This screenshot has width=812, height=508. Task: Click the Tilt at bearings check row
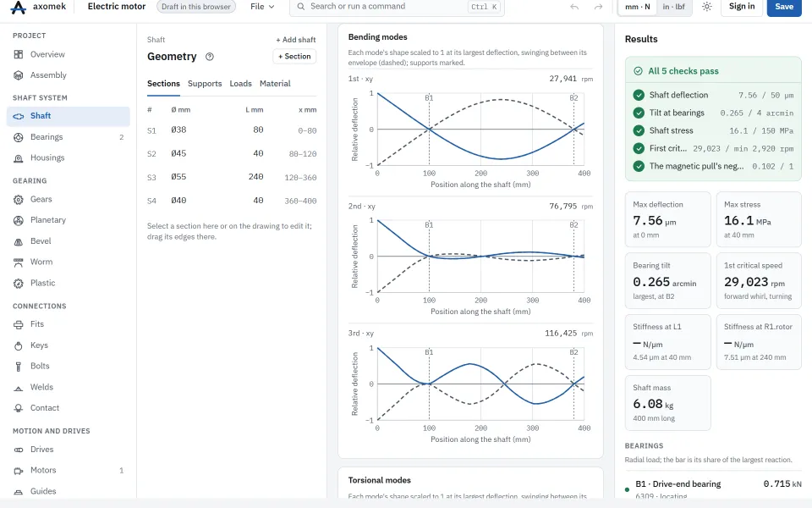pos(713,113)
